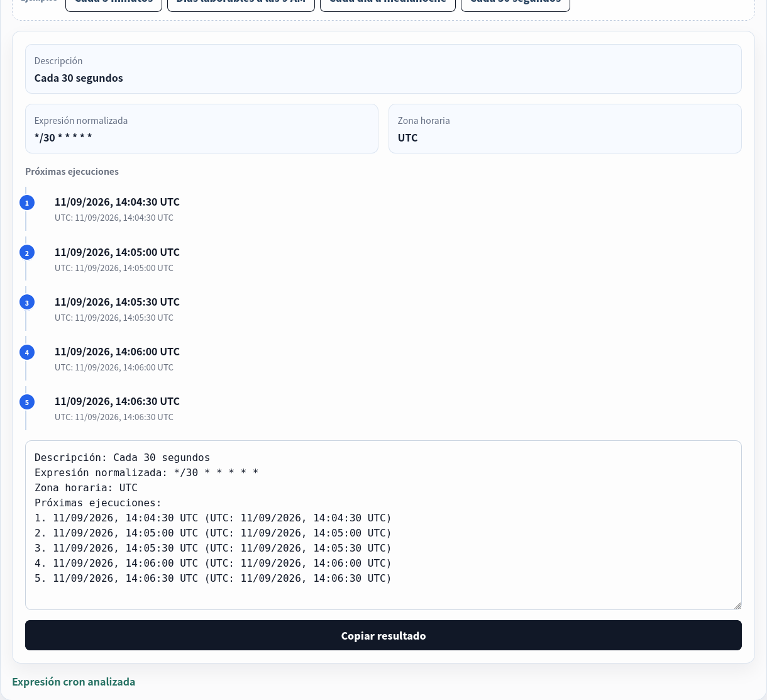Image resolution: width=767 pixels, height=700 pixels.
Task: Click the time zone value "UTC"
Action: [x=408, y=138]
